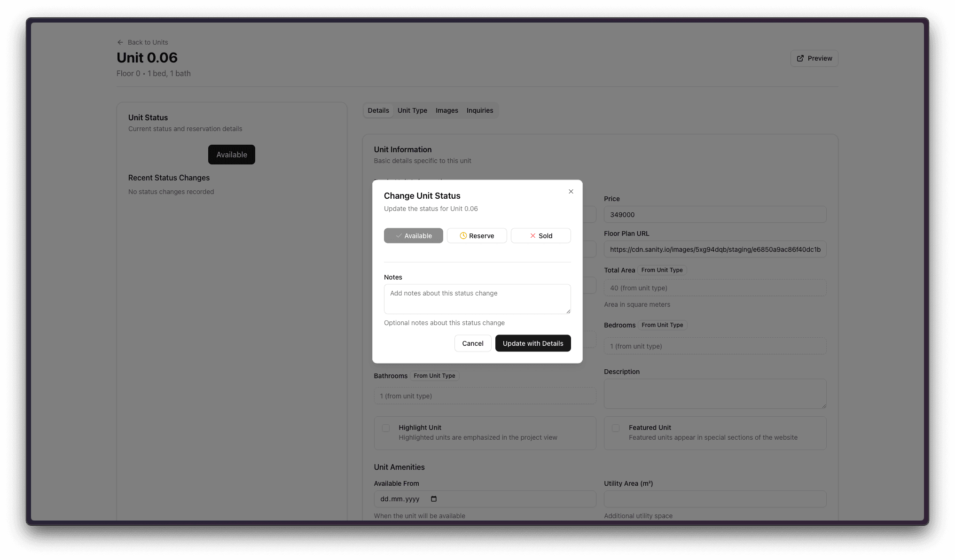The height and width of the screenshot is (560, 955).
Task: Switch to the Images tab
Action: coord(446,110)
